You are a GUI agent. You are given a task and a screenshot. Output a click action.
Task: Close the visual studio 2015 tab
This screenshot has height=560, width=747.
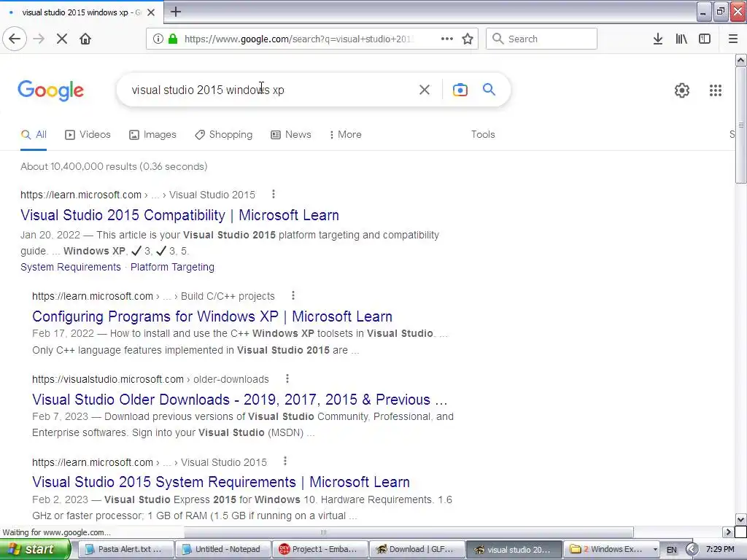(x=151, y=12)
